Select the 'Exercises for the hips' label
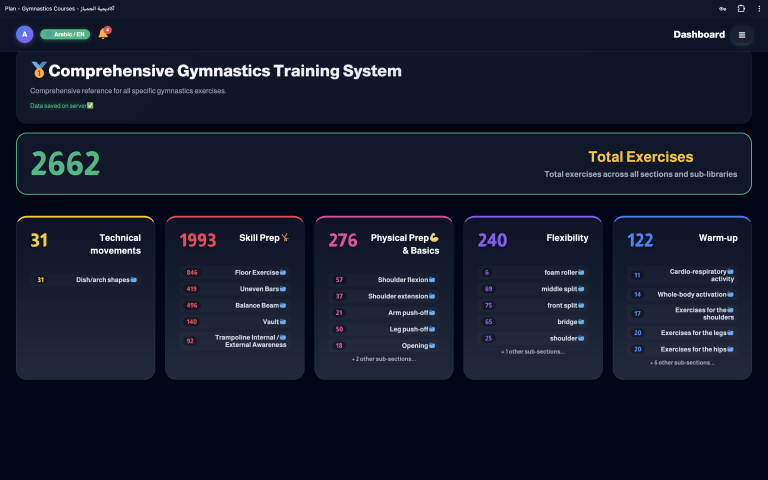768x480 pixels. (694, 349)
